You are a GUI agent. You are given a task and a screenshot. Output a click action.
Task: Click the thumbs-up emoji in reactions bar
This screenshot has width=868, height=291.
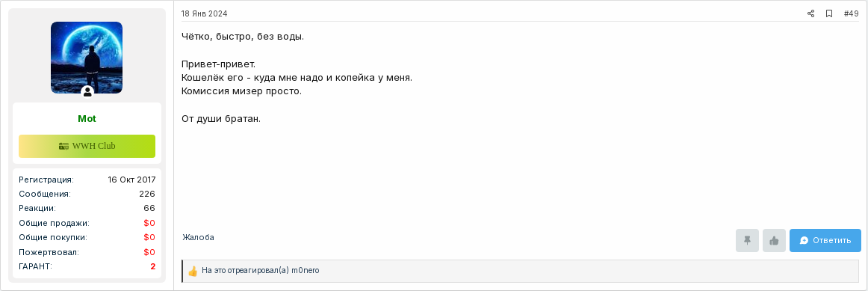pos(193,271)
